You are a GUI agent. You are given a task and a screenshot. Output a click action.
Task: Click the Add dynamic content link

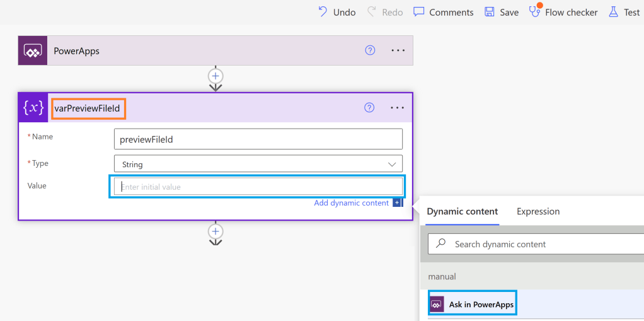point(352,203)
